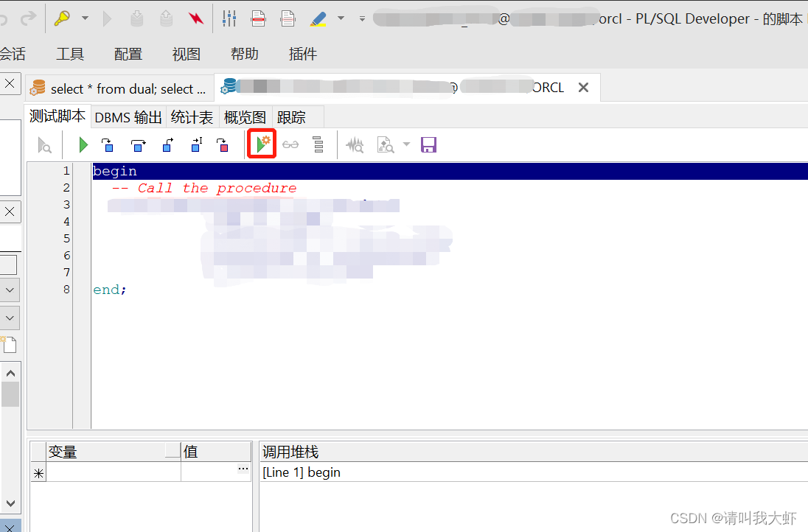Open the 工具 menu
This screenshot has width=808, height=532.
coord(69,53)
